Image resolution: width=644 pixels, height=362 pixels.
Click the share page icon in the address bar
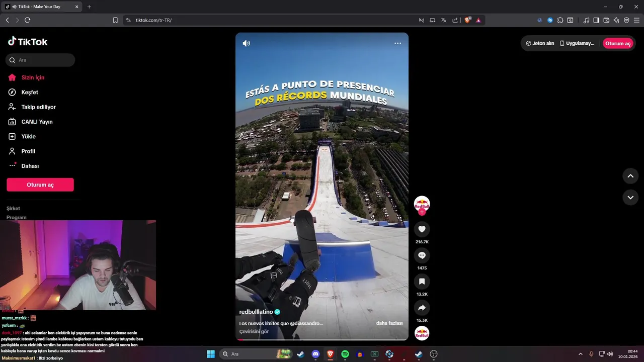coord(455,20)
